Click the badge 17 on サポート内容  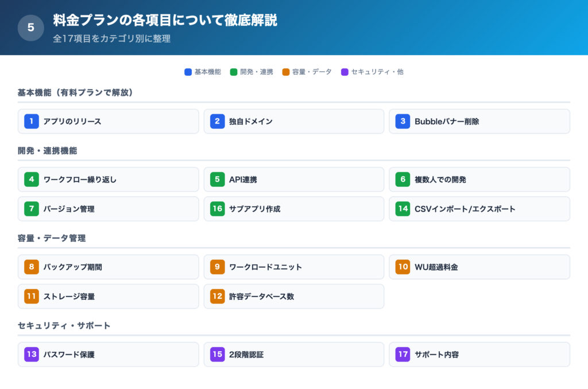(x=403, y=354)
